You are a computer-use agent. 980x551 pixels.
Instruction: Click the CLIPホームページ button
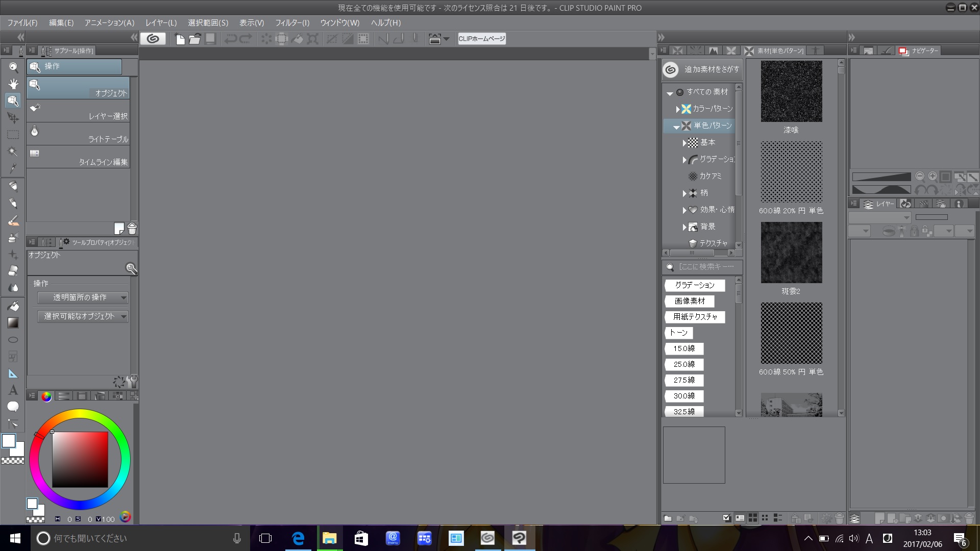pos(481,39)
